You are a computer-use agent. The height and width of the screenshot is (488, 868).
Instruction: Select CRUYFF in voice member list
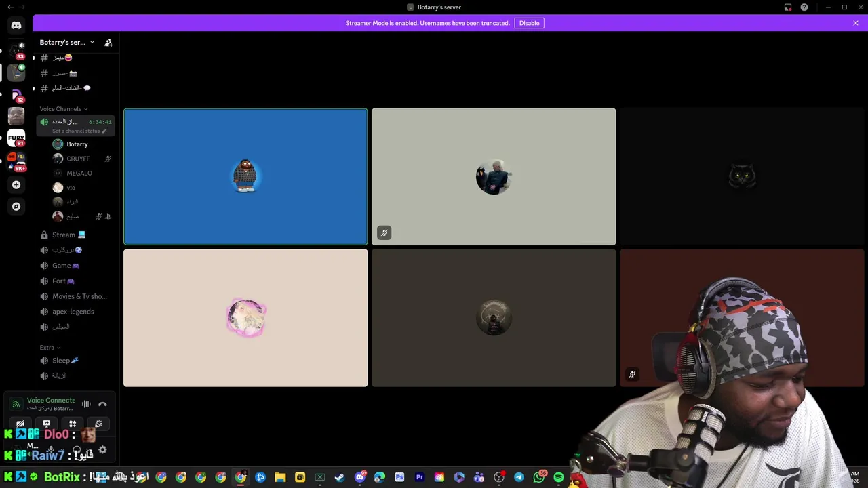(78, 159)
